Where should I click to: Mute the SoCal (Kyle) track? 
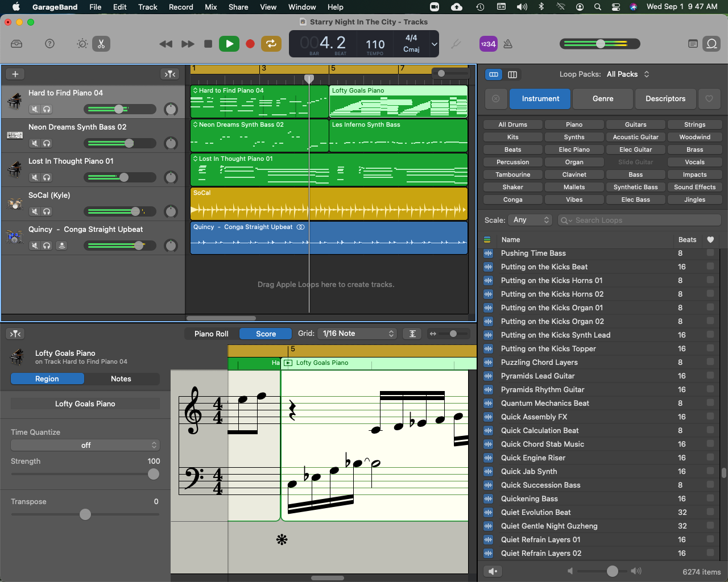tap(35, 211)
